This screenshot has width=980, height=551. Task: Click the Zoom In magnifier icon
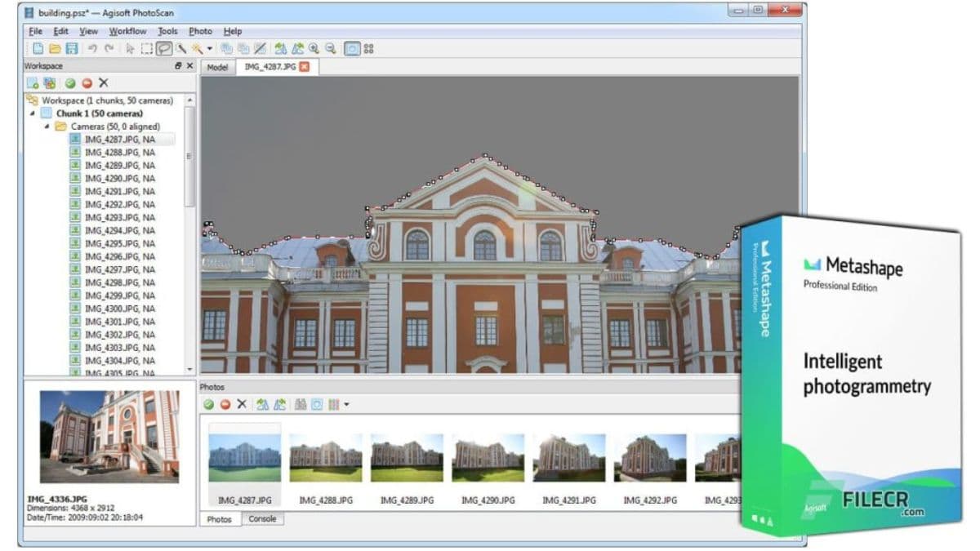pos(314,49)
